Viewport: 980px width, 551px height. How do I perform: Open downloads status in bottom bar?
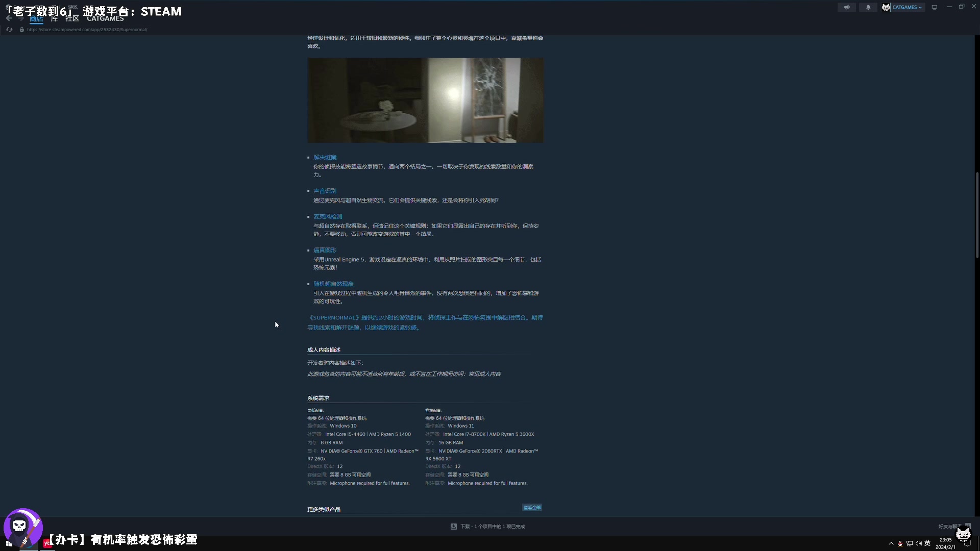[x=493, y=527]
